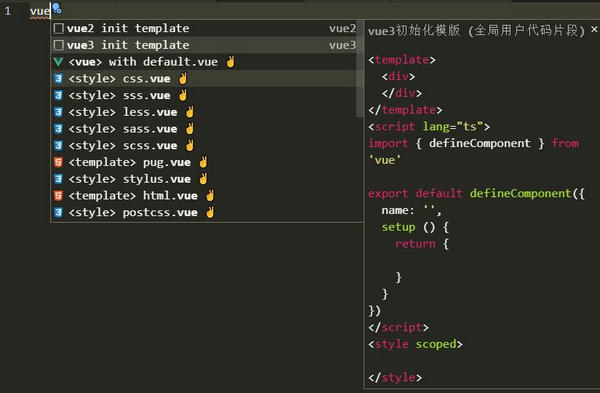Click the blue lightbulb icon next to vue
This screenshot has width=600, height=393.
tap(57, 8)
